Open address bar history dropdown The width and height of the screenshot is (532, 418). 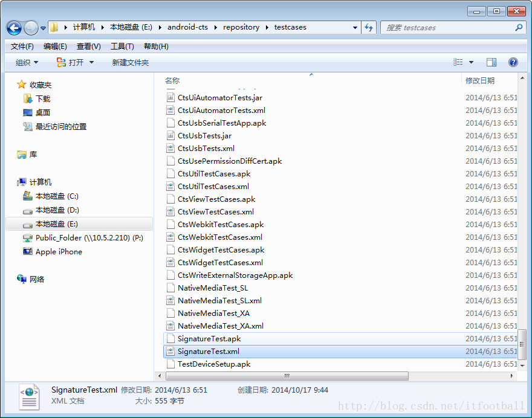coord(355,27)
